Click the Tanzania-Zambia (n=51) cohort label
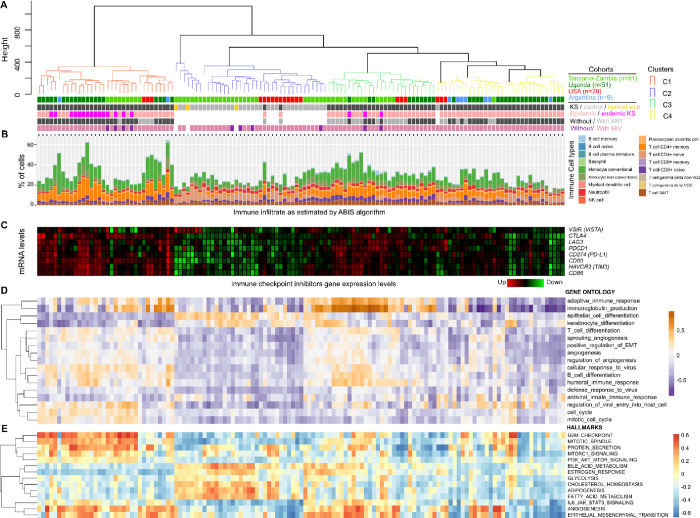This screenshot has height=518, width=700. (x=602, y=78)
